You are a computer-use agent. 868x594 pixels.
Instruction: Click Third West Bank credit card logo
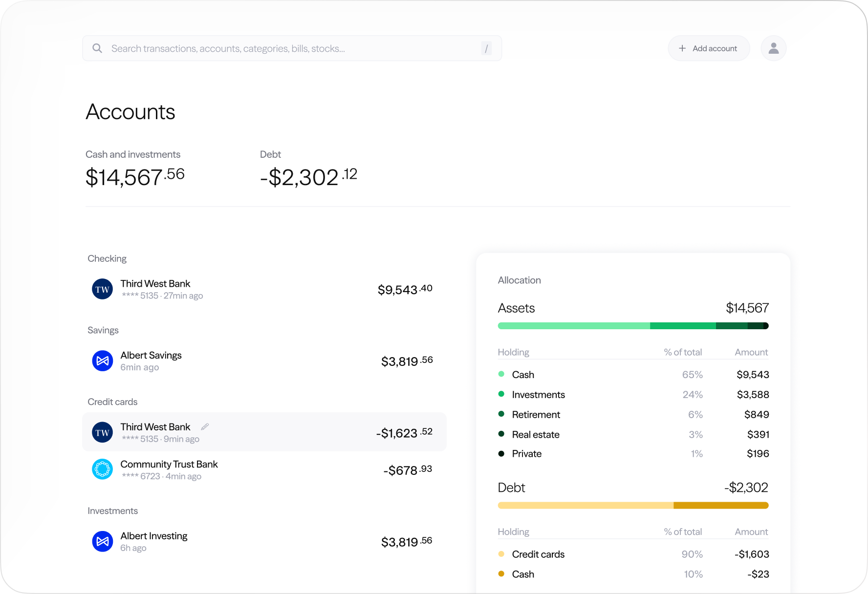pos(103,432)
